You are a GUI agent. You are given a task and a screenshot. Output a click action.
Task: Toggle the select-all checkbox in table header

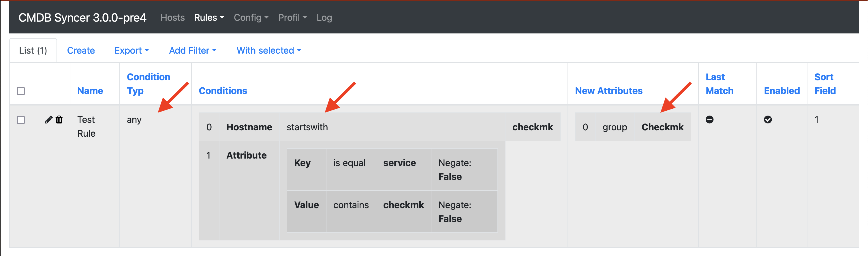coord(21,91)
